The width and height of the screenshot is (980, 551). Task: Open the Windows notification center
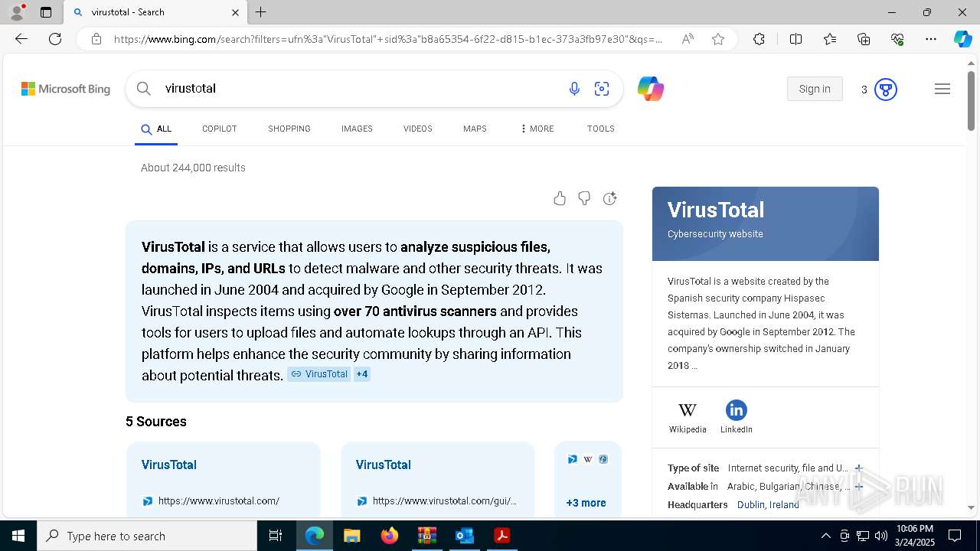(955, 536)
